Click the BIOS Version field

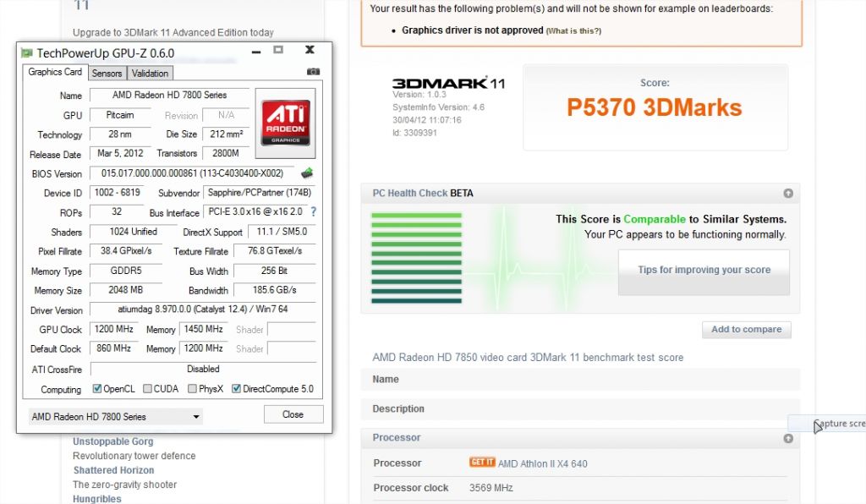click(192, 173)
